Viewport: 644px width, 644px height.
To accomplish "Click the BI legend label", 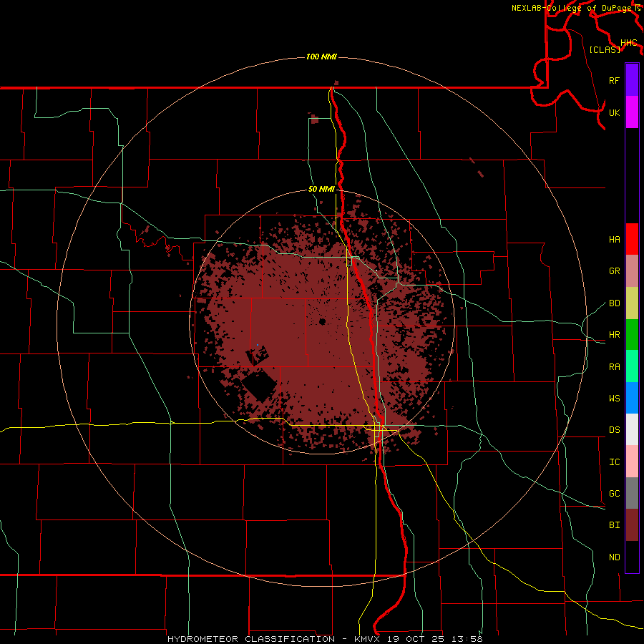I will tap(614, 525).
